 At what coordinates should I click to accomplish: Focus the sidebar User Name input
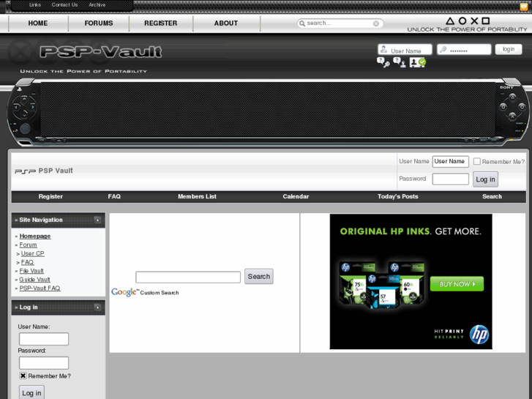pyautogui.click(x=44, y=339)
